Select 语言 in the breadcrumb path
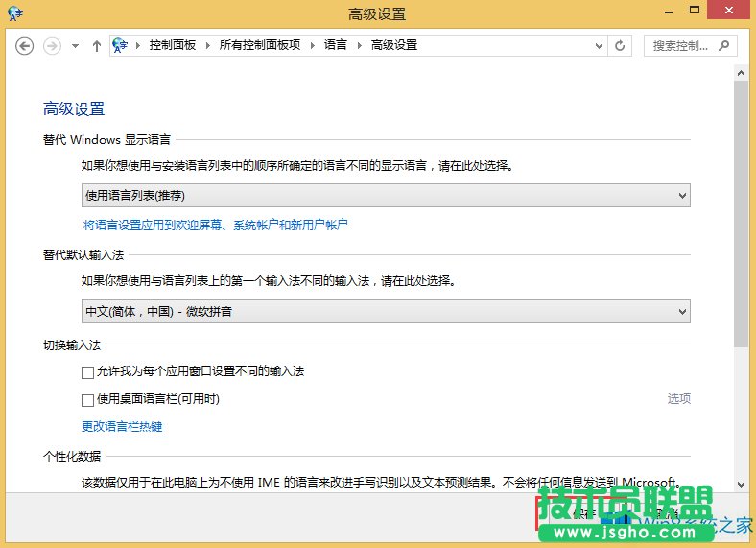Image resolution: width=756 pixels, height=548 pixels. [336, 45]
